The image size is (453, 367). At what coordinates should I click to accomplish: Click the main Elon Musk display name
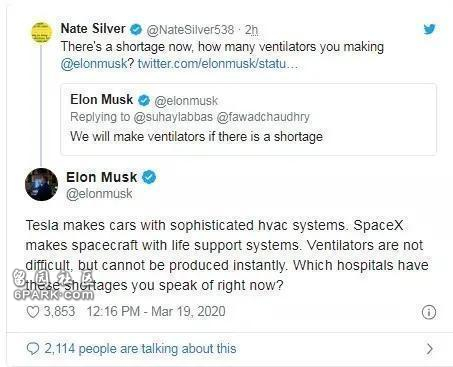101,177
